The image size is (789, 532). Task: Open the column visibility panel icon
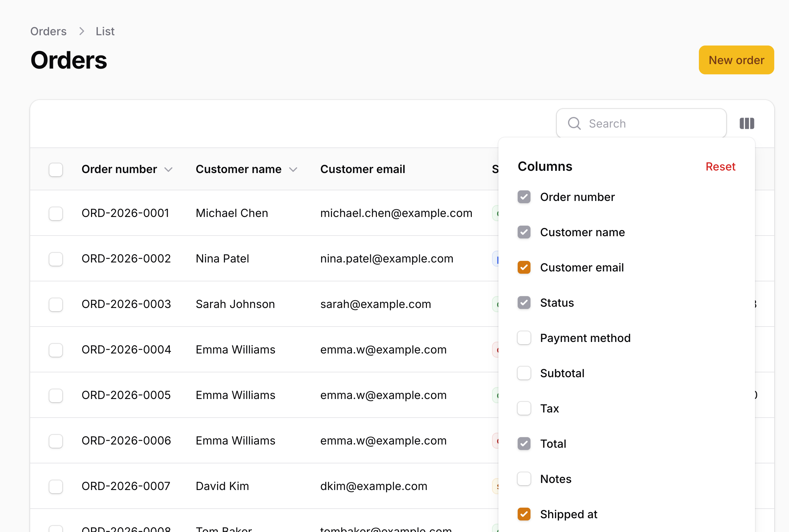747,123
